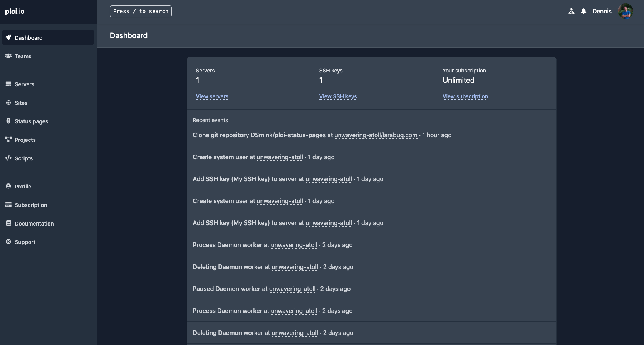
Task: Open the View subscription link
Action: 465,96
